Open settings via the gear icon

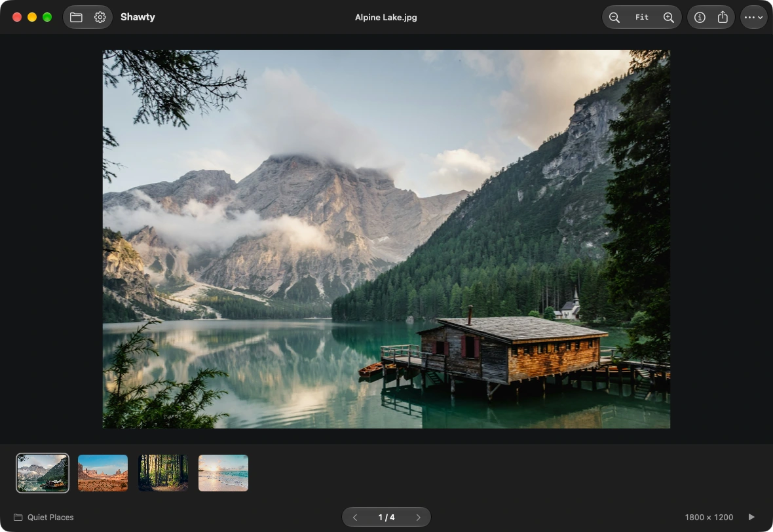click(100, 17)
